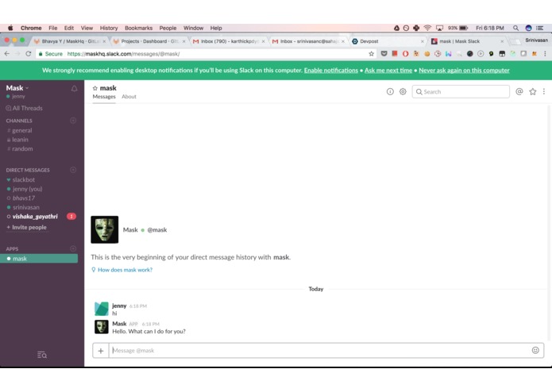Open more items vertical dots in Slack header

[x=544, y=92]
